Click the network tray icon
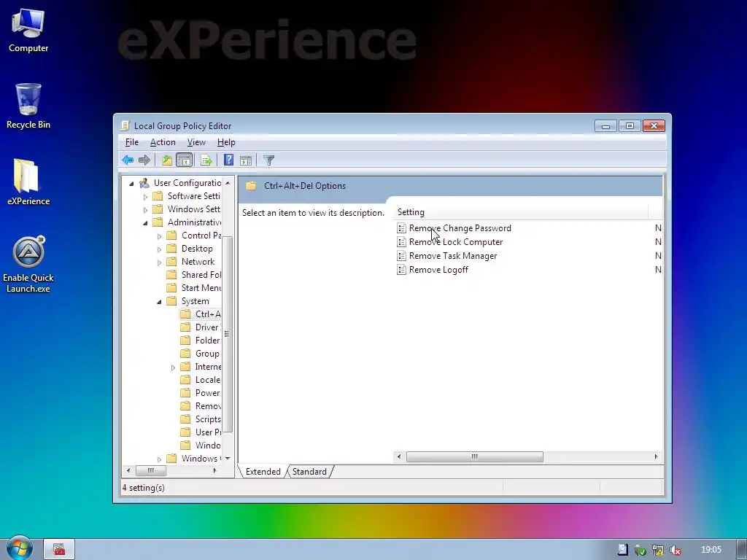Image resolution: width=747 pixels, height=560 pixels. click(658, 550)
